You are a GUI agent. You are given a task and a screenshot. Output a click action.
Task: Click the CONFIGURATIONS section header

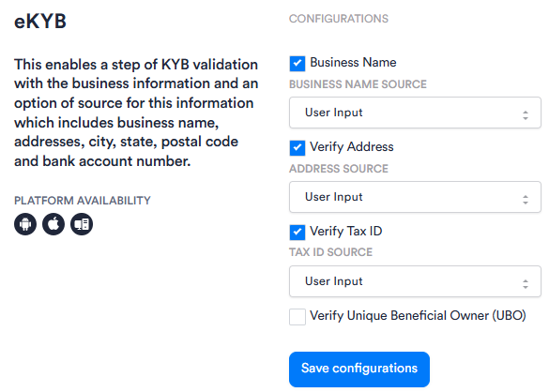click(339, 19)
